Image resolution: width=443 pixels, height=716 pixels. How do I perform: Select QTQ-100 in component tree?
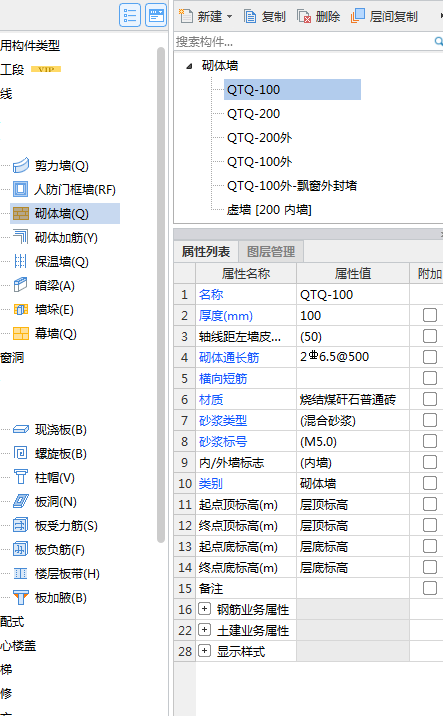tap(292, 90)
